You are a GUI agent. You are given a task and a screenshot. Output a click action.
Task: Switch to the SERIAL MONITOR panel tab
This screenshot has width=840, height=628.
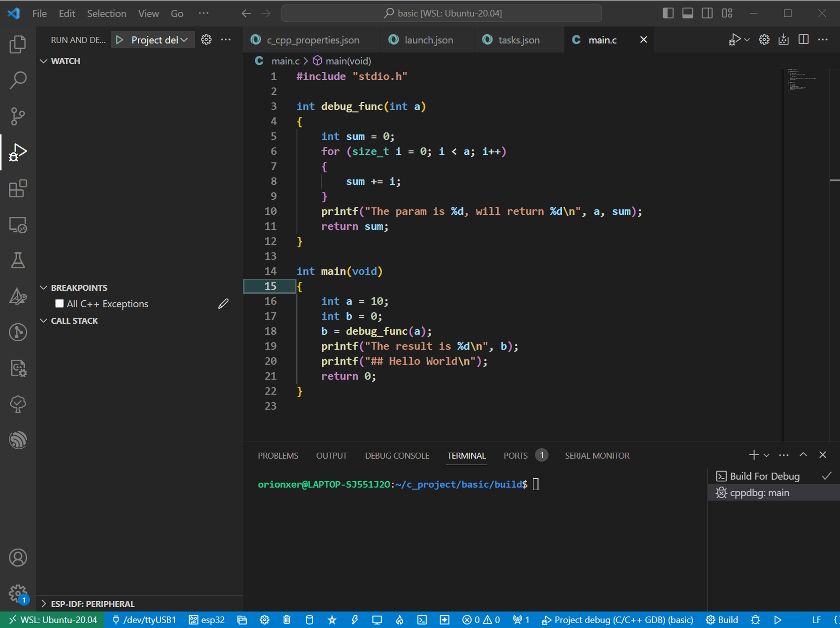[597, 456]
